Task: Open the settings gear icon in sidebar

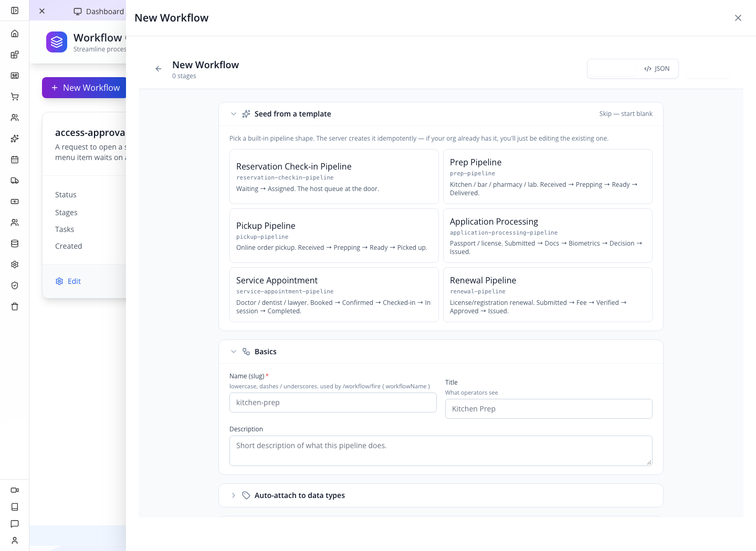Action: [x=15, y=264]
